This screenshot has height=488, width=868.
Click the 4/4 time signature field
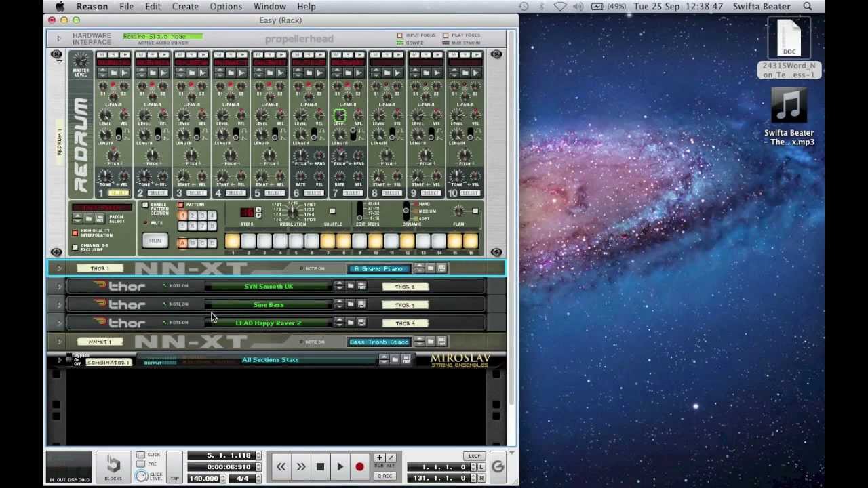tap(242, 479)
